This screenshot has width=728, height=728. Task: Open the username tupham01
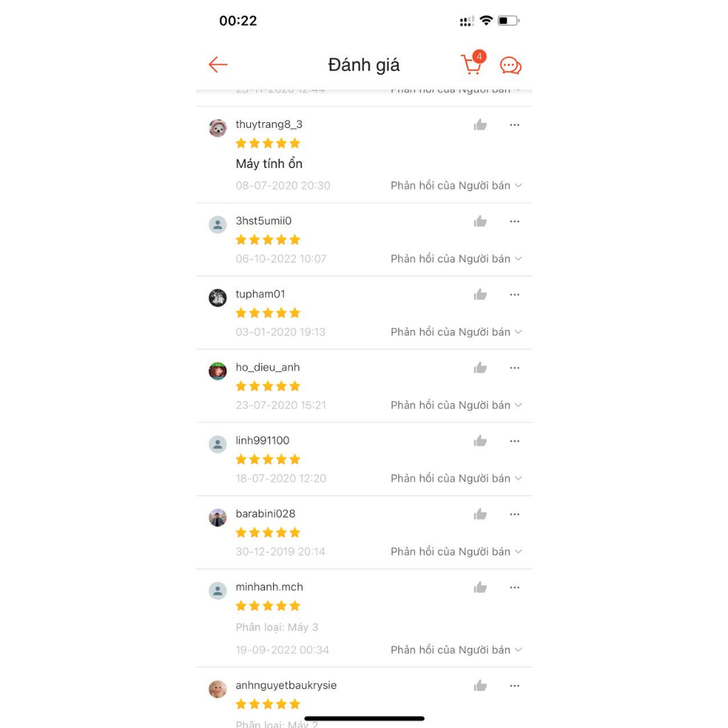(260, 294)
